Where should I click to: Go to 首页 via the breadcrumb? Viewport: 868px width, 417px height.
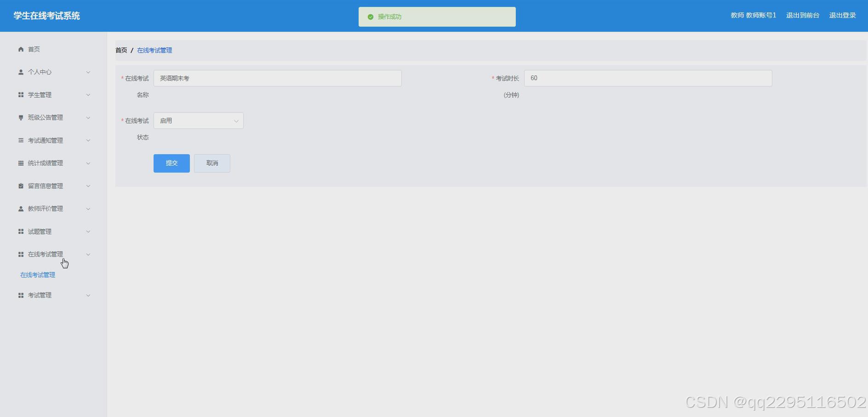[x=121, y=51]
